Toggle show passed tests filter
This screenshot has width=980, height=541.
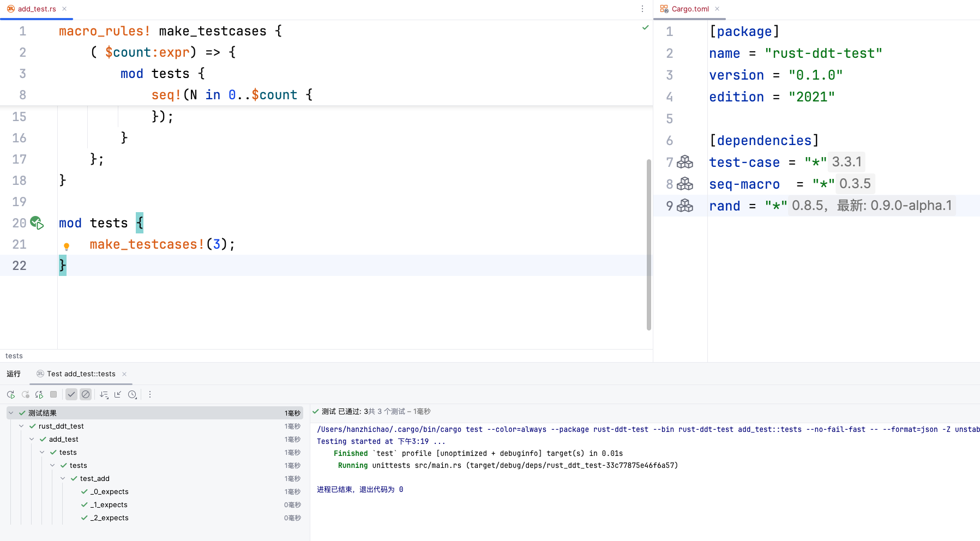[x=71, y=394]
